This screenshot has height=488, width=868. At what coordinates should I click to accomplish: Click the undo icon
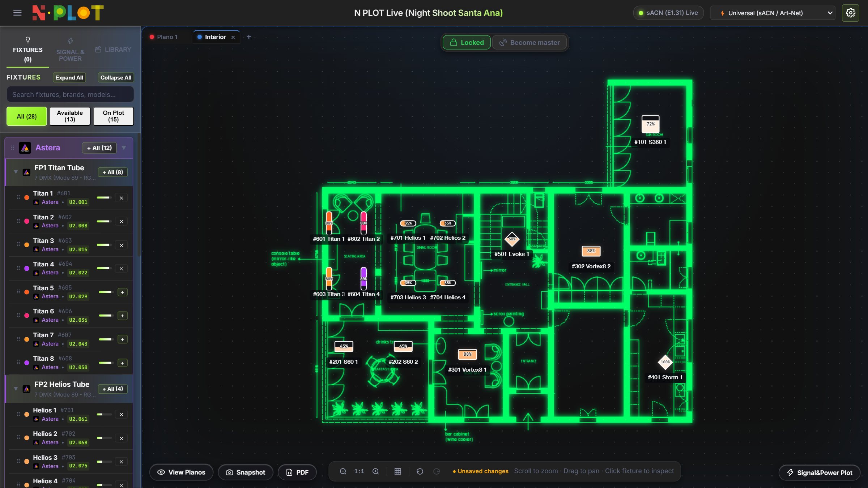coord(420,471)
